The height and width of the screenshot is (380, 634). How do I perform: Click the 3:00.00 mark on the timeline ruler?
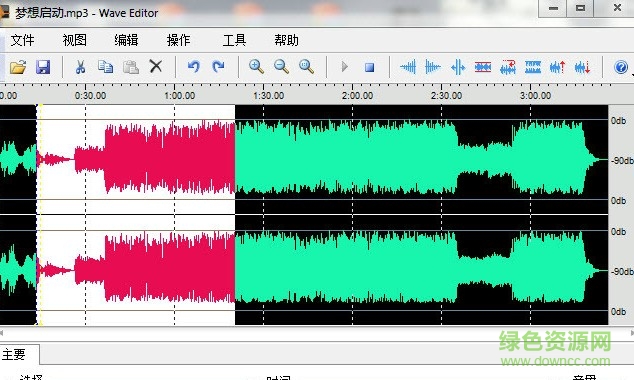(535, 96)
